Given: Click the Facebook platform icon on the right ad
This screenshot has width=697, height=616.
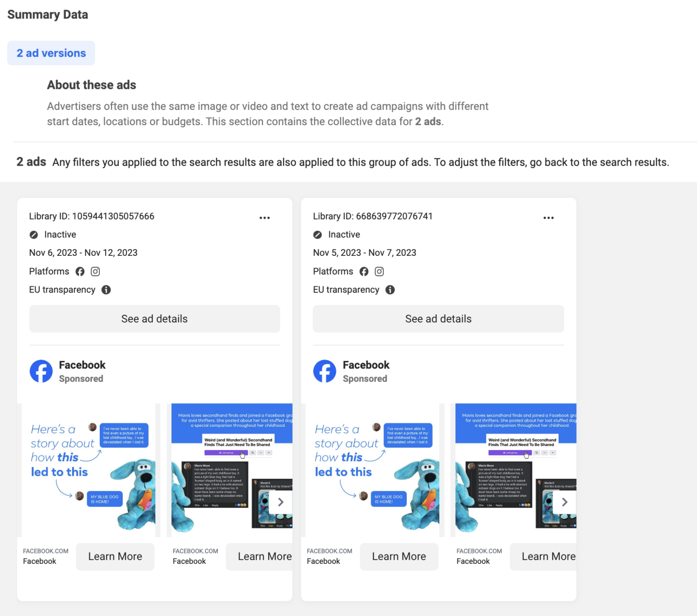Looking at the screenshot, I should [364, 271].
